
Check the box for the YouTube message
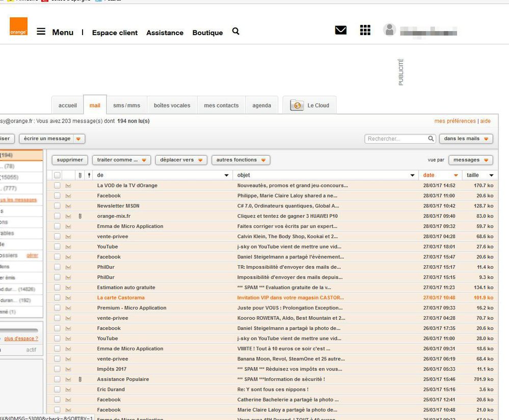(x=58, y=246)
